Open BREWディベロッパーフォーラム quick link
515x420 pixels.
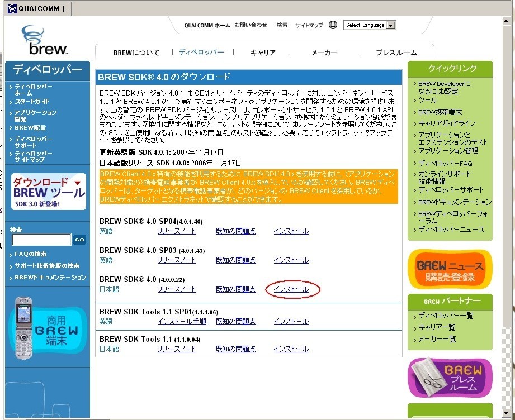pos(452,217)
